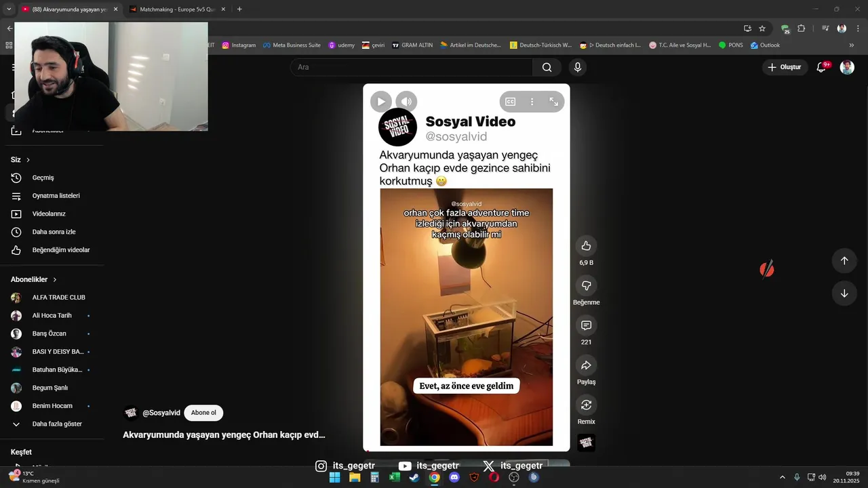Screen dimensions: 868x488
Task: Expand the Siz section chevron
Action: pos(28,160)
